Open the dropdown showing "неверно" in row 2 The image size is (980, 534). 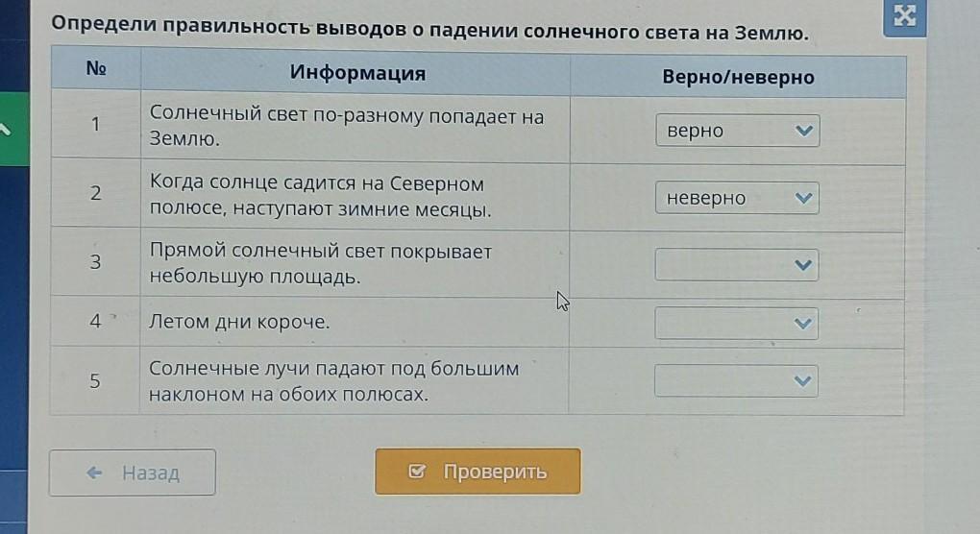[x=737, y=199]
